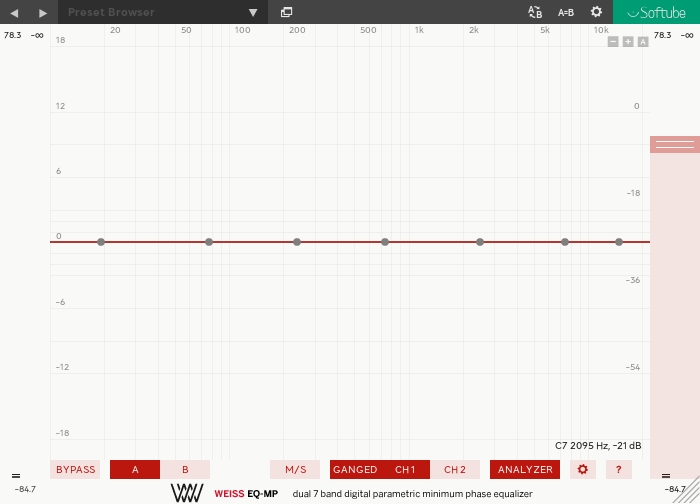The height and width of the screenshot is (504, 700).
Task: Toggle GANGED channel linking
Action: 355,470
